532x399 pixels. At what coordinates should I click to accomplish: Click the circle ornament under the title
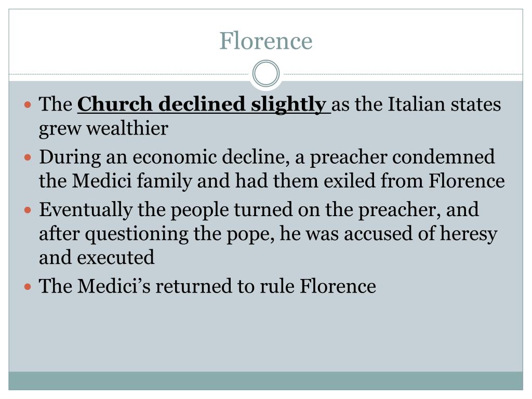[x=266, y=74]
